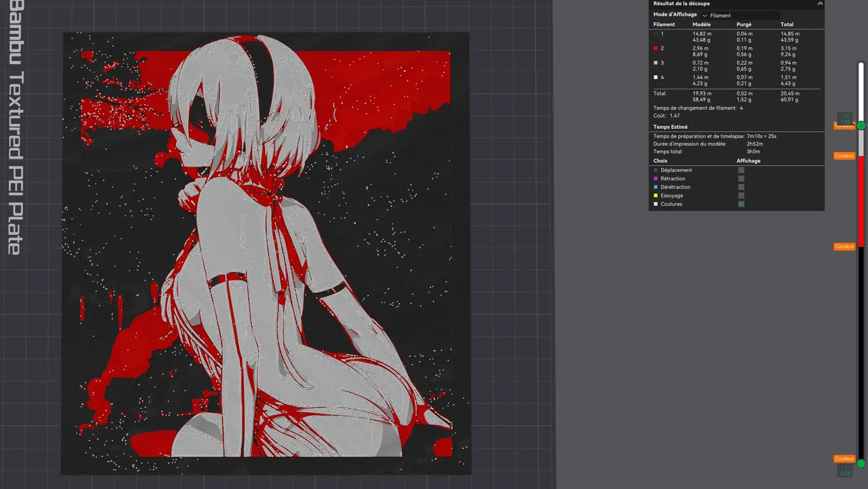This screenshot has width=868, height=489.
Task: Click the Bambu Textured PEI Plate label
Action: pos(15,127)
